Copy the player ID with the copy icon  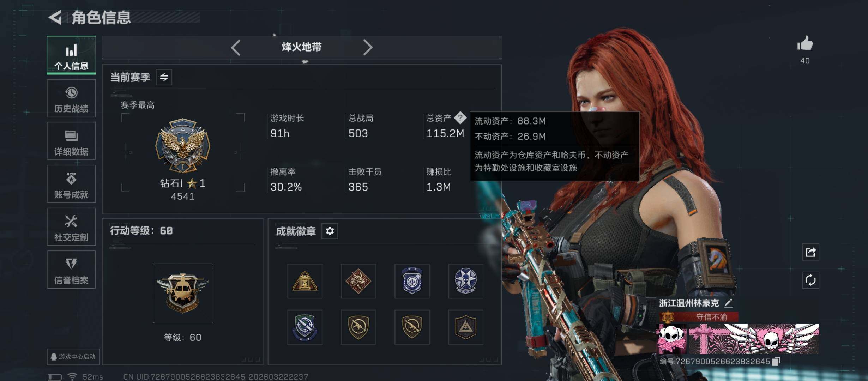click(776, 362)
